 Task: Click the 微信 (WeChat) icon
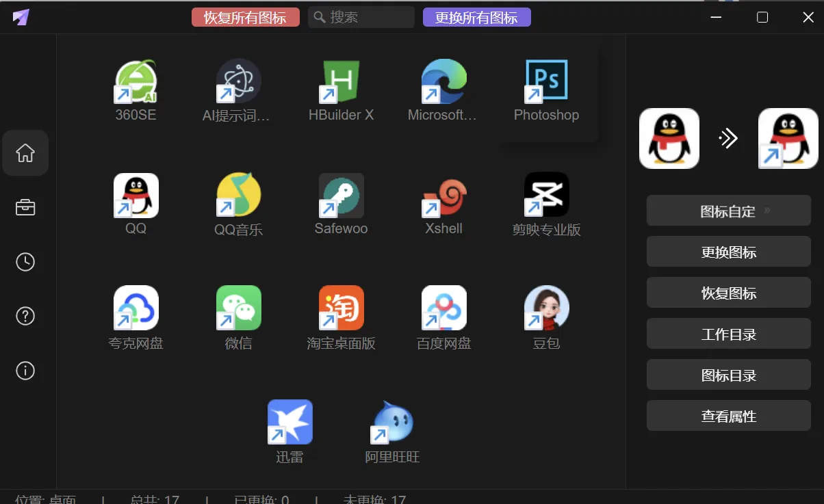237,308
